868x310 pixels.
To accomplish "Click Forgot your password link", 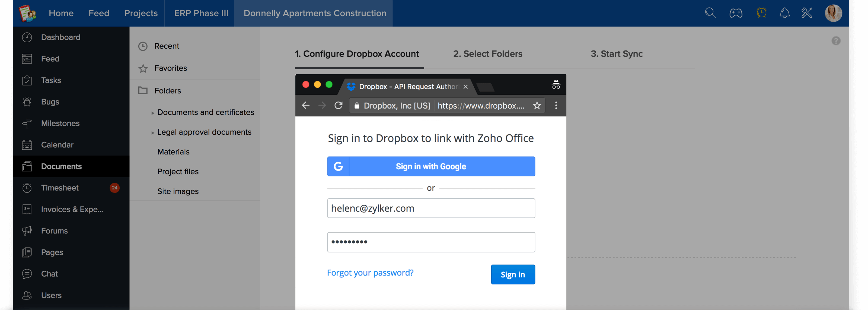I will (370, 273).
